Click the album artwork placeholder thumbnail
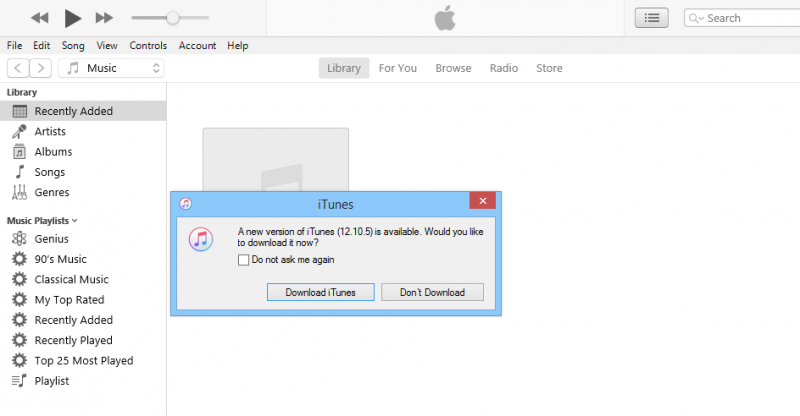This screenshot has height=416, width=800. [276, 160]
